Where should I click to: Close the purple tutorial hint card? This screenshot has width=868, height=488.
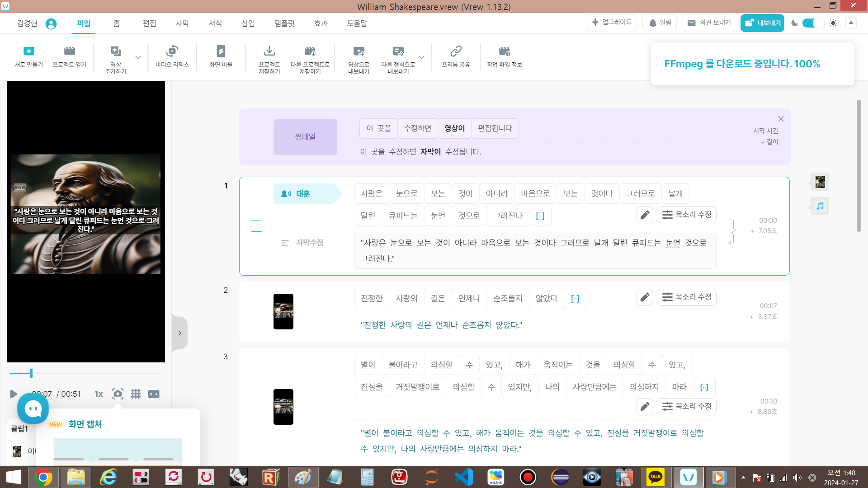[x=781, y=119]
